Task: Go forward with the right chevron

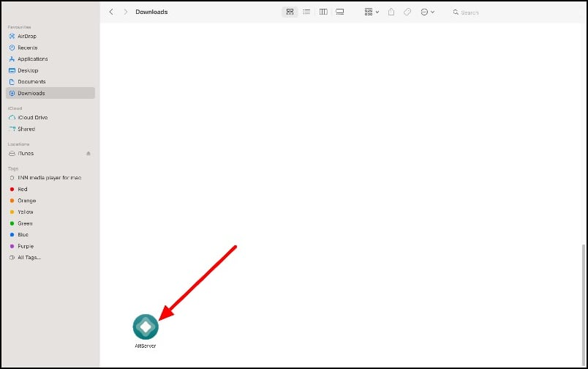Action: 126,12
